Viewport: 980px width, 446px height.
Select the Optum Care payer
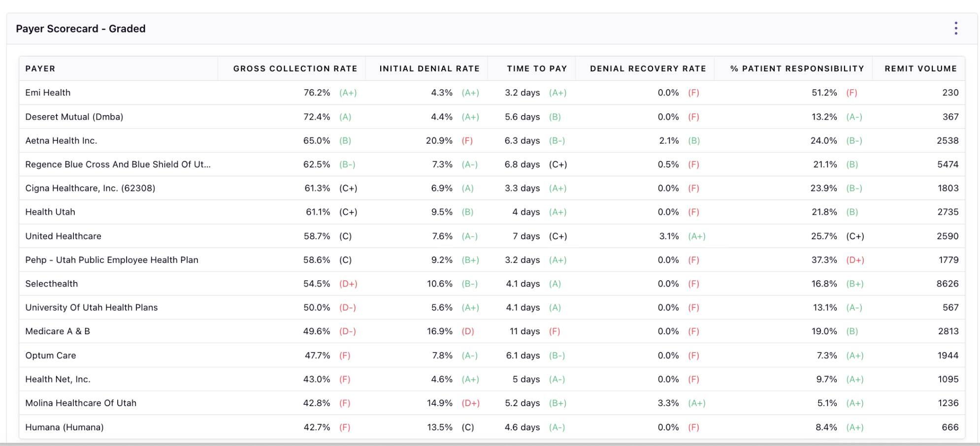tap(51, 355)
